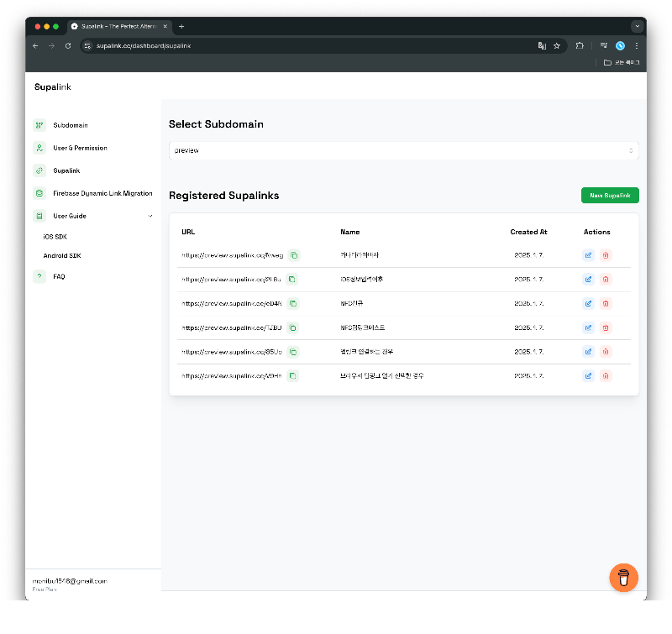Reload the page
This screenshot has height=634, width=672.
[68, 46]
